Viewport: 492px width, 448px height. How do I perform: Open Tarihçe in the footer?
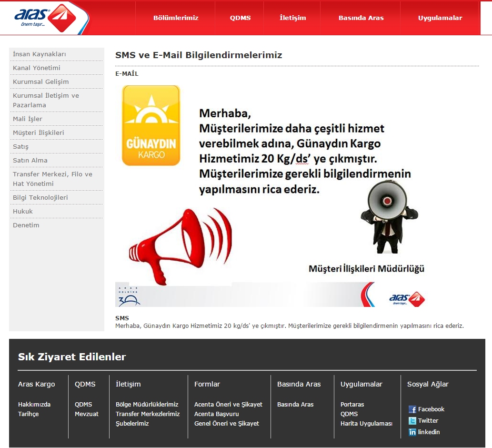pyautogui.click(x=28, y=414)
